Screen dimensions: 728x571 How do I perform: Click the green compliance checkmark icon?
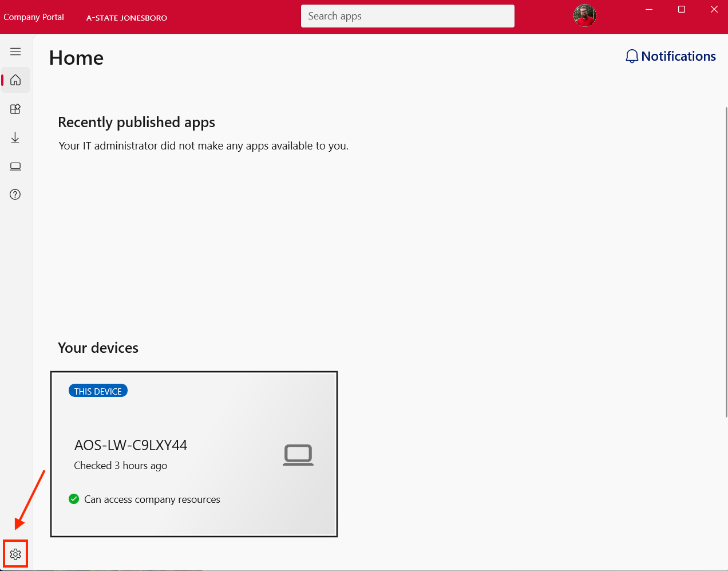(74, 499)
